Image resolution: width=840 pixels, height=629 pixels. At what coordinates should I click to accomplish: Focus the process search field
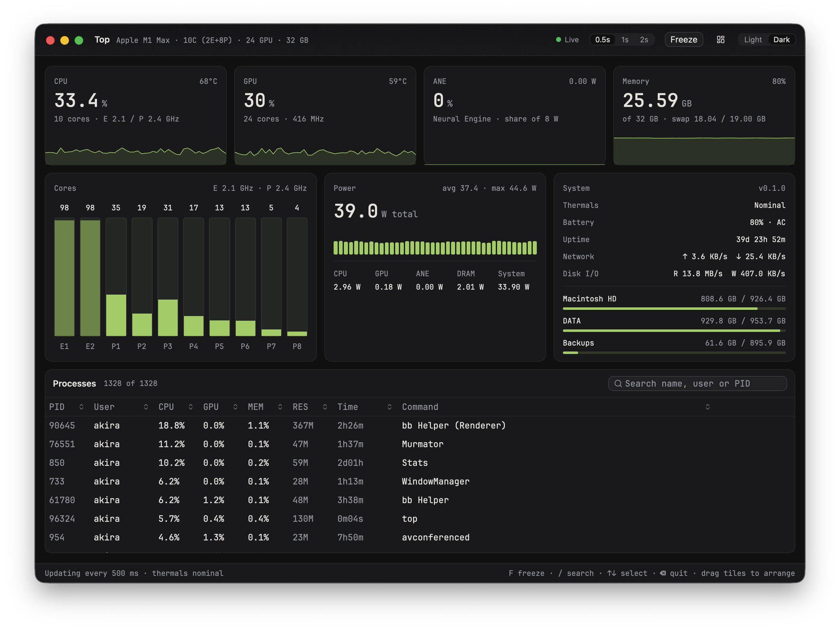[x=697, y=384]
